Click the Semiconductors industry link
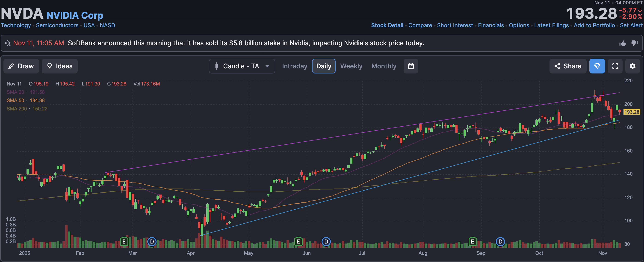 (57, 25)
